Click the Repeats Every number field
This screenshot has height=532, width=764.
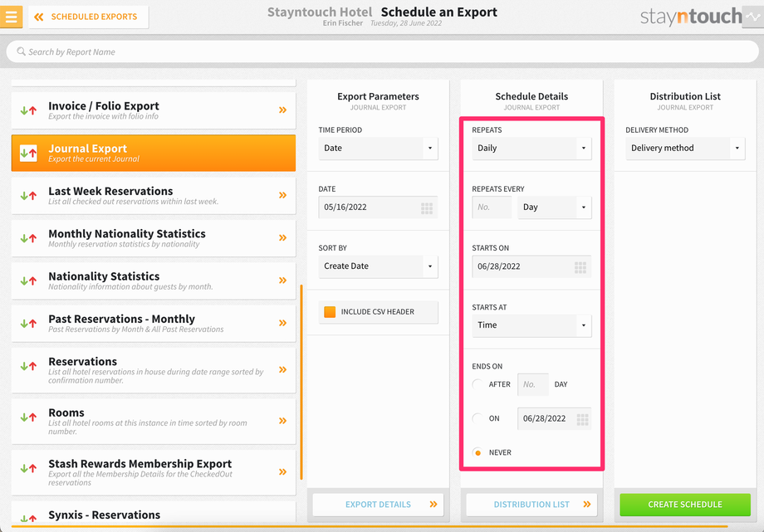(x=492, y=207)
